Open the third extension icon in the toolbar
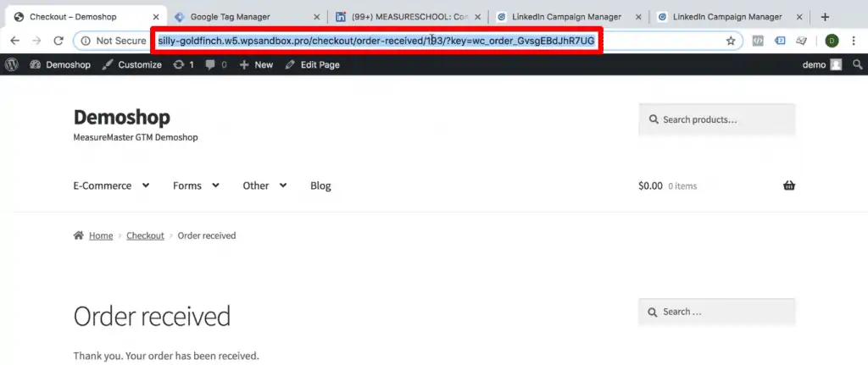 [801, 41]
